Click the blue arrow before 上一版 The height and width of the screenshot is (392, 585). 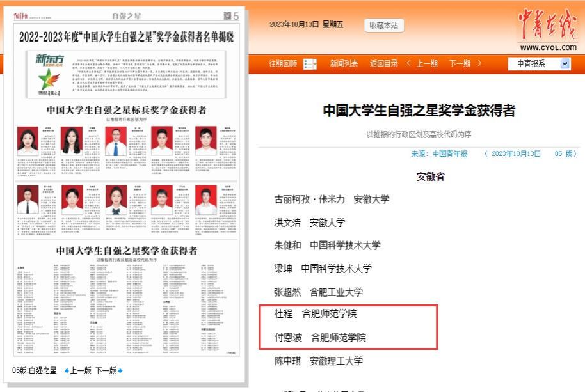[x=67, y=371]
